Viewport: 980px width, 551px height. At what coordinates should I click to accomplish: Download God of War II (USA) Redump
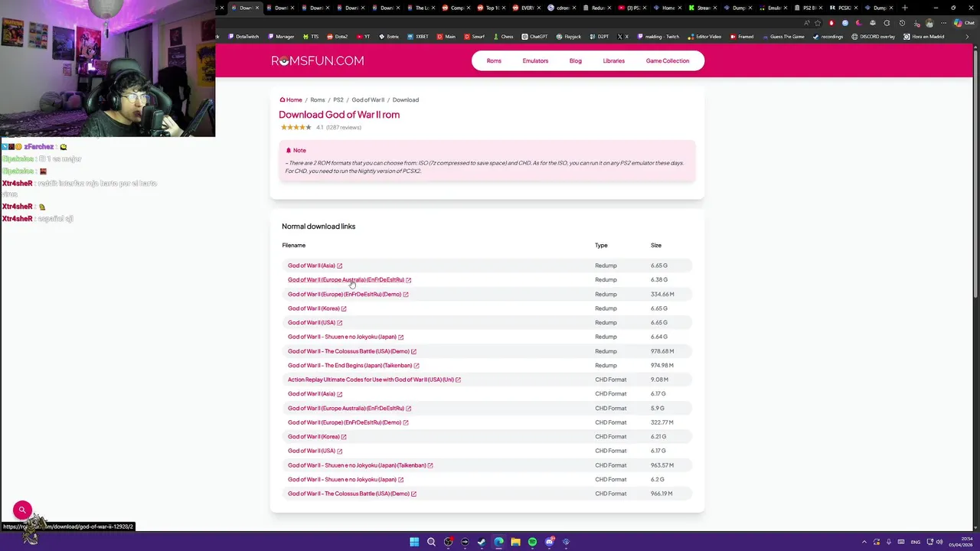tap(312, 323)
